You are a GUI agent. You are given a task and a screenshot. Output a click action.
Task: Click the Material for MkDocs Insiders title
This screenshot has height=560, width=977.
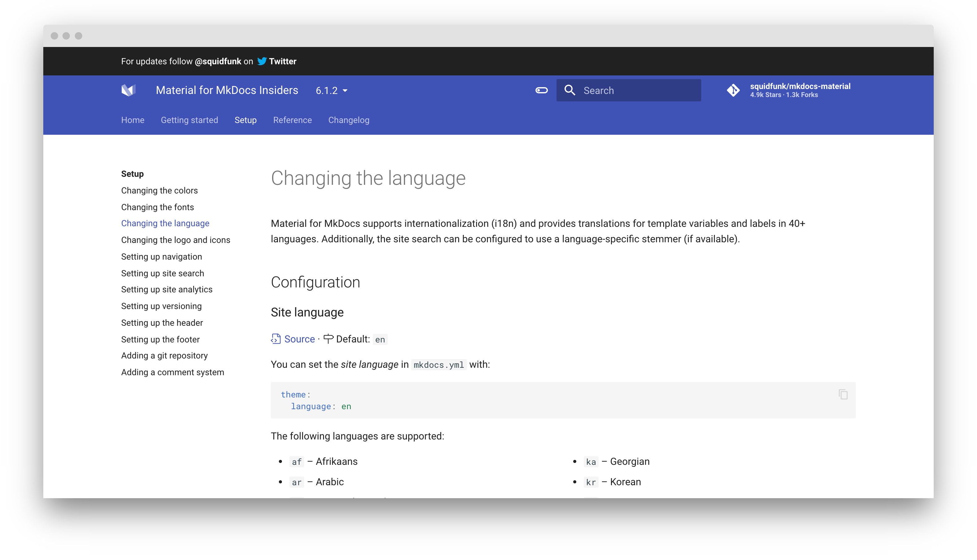[227, 90]
